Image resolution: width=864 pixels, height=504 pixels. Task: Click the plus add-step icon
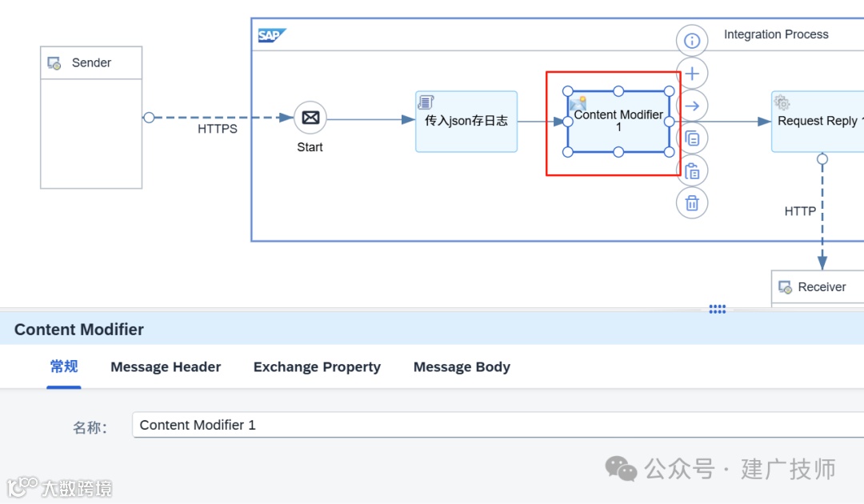pyautogui.click(x=692, y=74)
